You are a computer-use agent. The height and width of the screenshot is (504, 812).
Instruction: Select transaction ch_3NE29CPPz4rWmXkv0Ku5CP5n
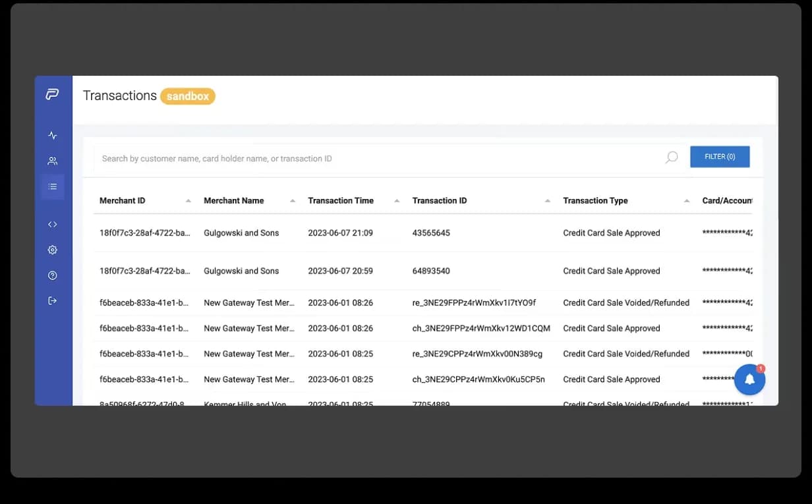point(478,379)
